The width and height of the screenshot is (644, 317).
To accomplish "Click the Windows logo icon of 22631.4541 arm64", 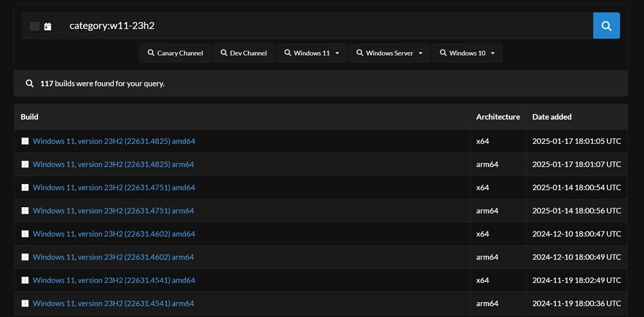I will (x=25, y=303).
